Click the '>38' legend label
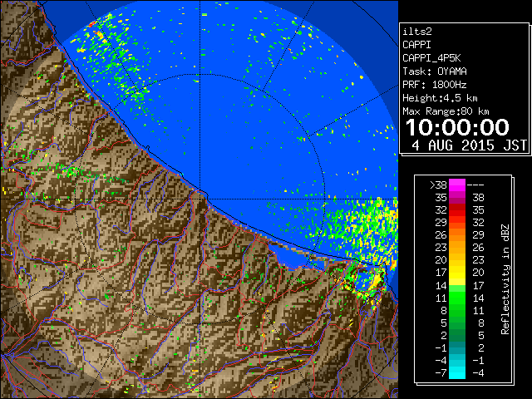Screen dimensions: 532x399 coord(438,185)
